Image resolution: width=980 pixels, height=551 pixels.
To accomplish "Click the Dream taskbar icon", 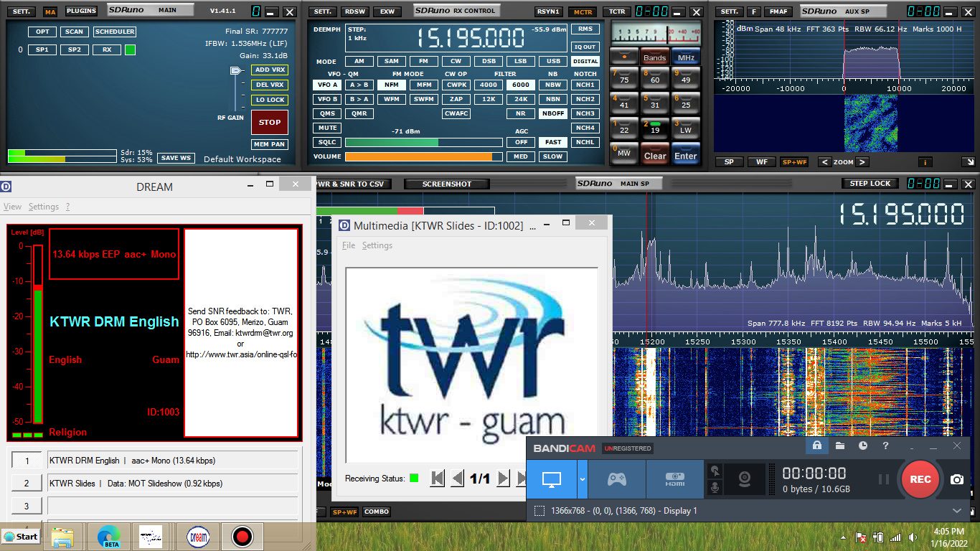I will point(197,536).
